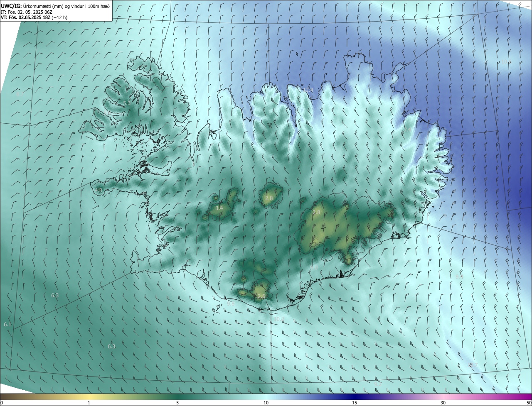The width and height of the screenshot is (532, 406).
Task: Click the 'VT: Fös. 02.05.2025 18Z (+12 h)' line
Action: [x=34, y=17]
